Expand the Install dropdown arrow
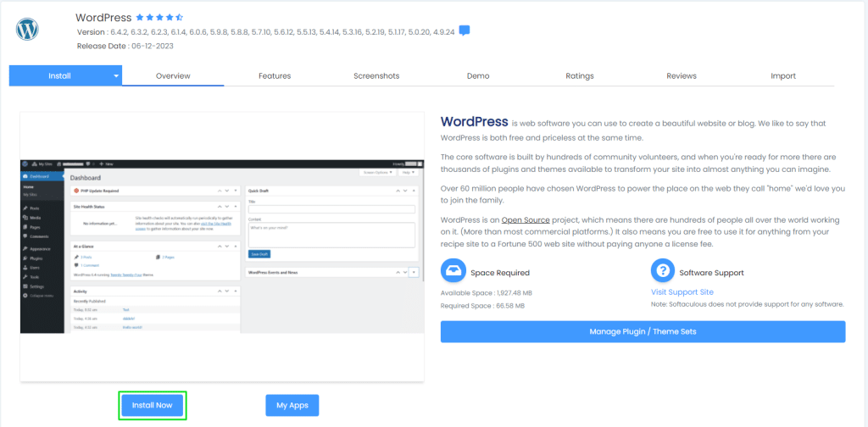 tap(116, 75)
